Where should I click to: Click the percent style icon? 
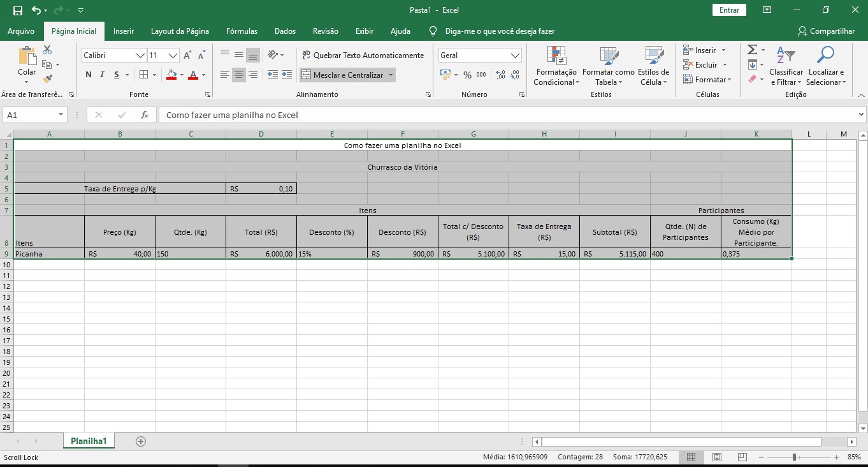[x=467, y=75]
